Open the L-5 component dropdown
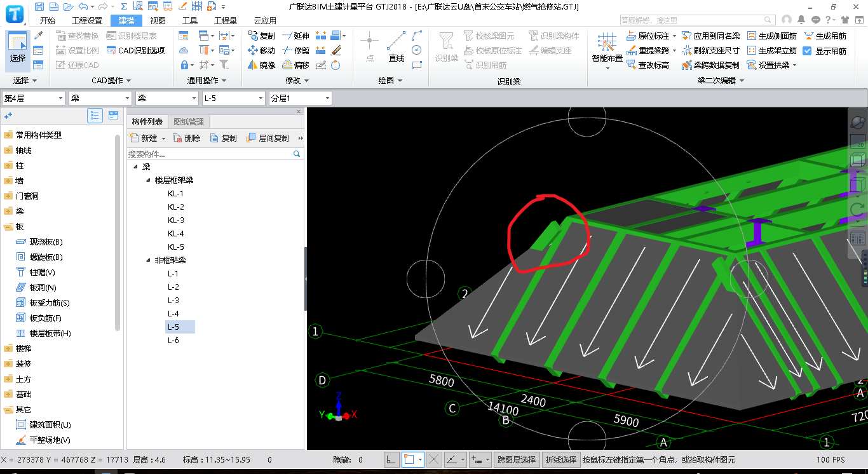Viewport: 868px width, 474px height. click(234, 98)
